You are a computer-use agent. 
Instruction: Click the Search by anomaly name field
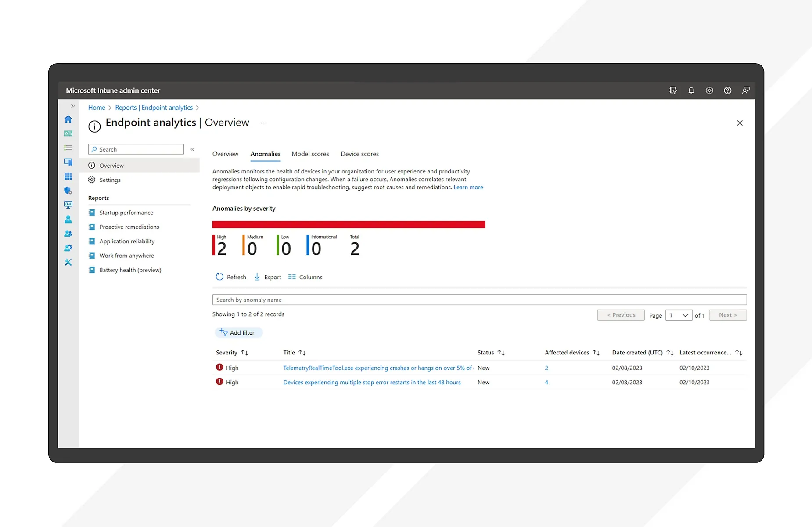[479, 300]
